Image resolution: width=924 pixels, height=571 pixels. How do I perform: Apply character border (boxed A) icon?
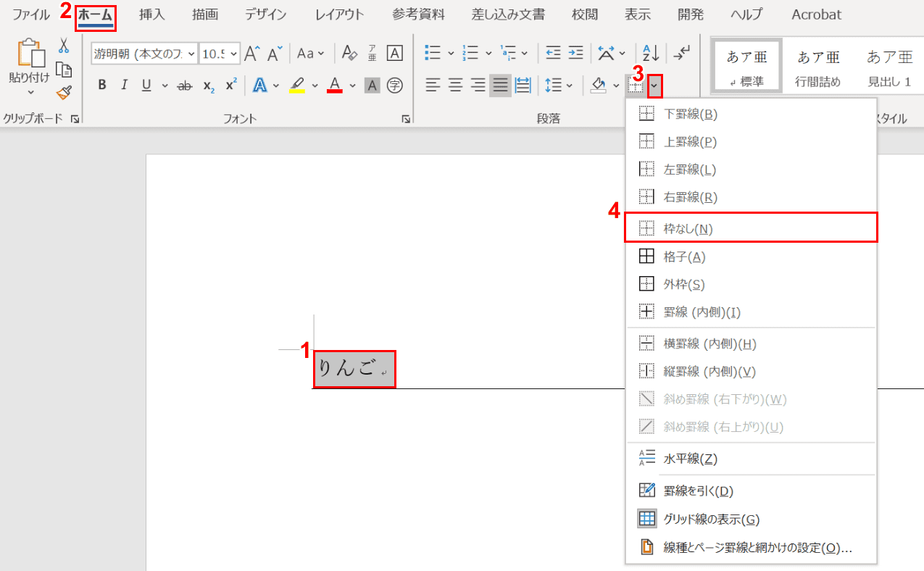394,53
